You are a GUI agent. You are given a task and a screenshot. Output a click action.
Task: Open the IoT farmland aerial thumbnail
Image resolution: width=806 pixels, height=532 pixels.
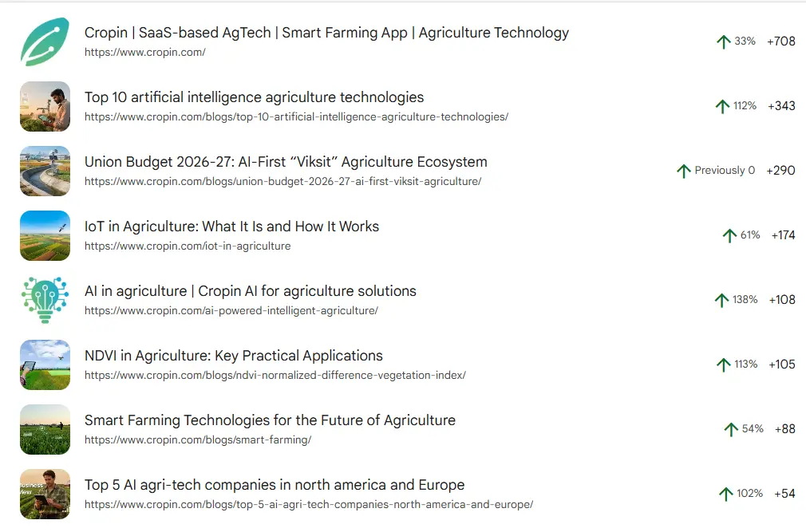pyautogui.click(x=45, y=235)
